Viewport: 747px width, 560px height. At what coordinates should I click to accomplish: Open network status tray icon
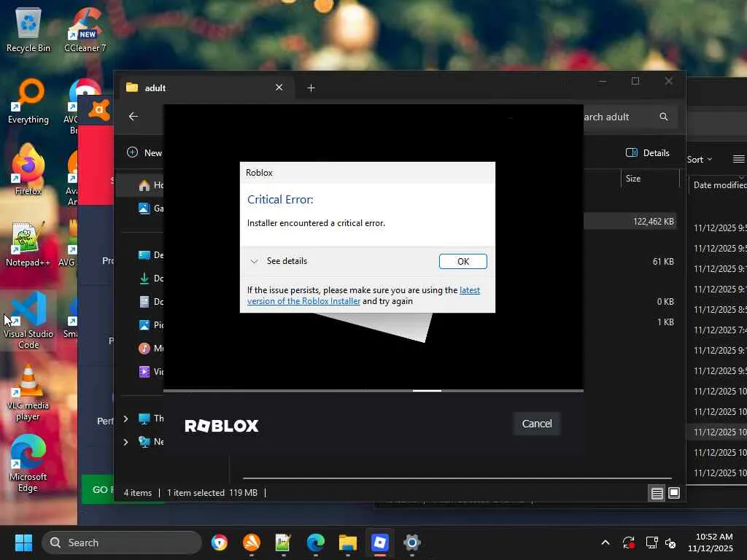coord(651,542)
